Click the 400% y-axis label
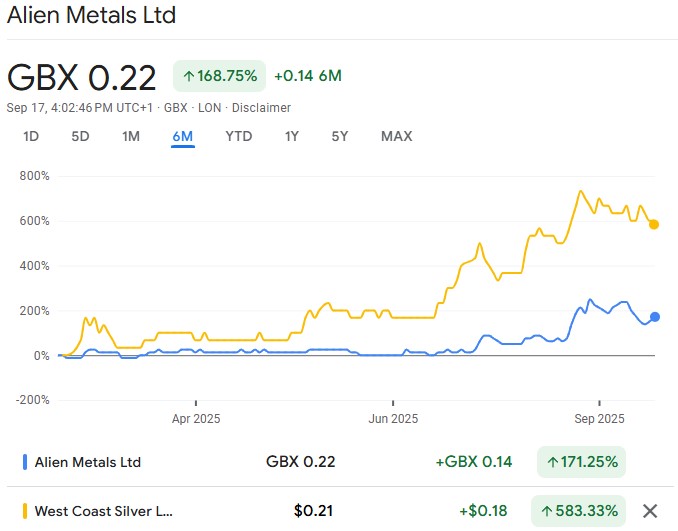The height and width of the screenshot is (531, 678). pyautogui.click(x=35, y=266)
